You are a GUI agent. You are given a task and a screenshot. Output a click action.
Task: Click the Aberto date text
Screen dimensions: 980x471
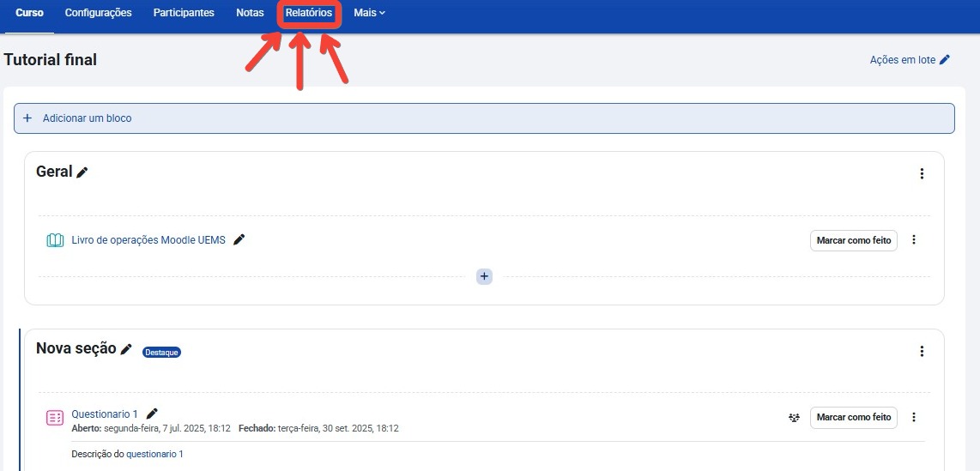click(x=151, y=428)
